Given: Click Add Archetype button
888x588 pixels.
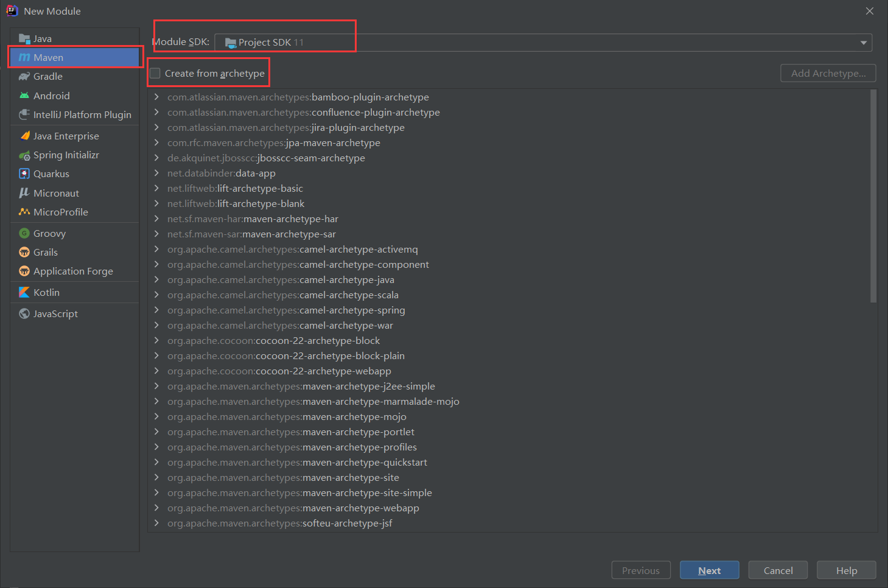Looking at the screenshot, I should coord(828,73).
